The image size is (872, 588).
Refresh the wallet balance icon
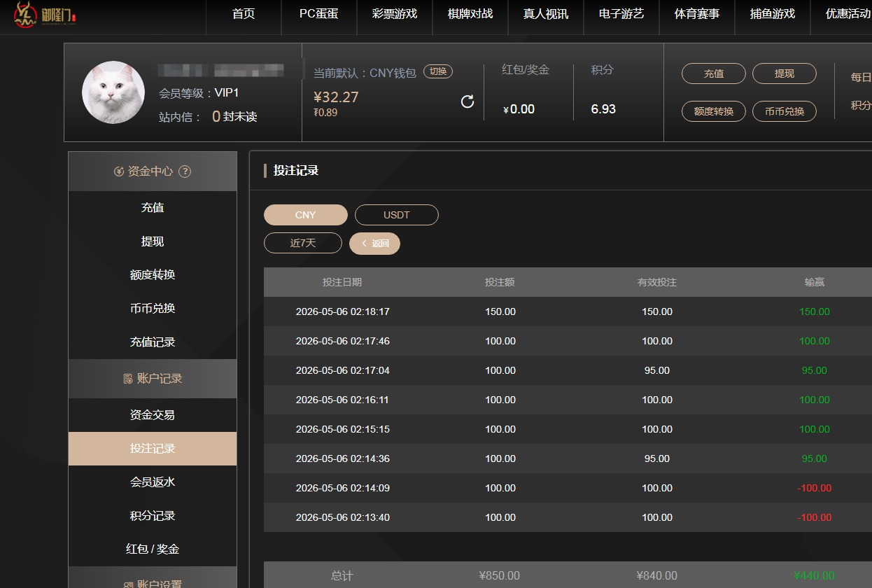(467, 101)
